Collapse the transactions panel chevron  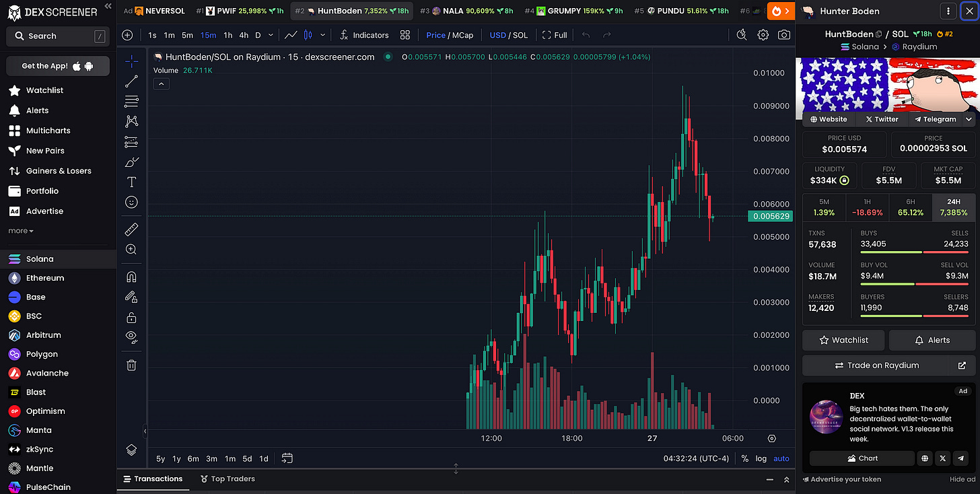tap(786, 480)
